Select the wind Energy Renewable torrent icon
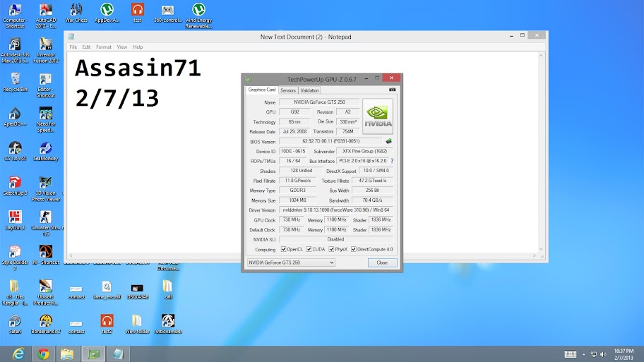The width and height of the screenshot is (644, 362). [x=198, y=16]
